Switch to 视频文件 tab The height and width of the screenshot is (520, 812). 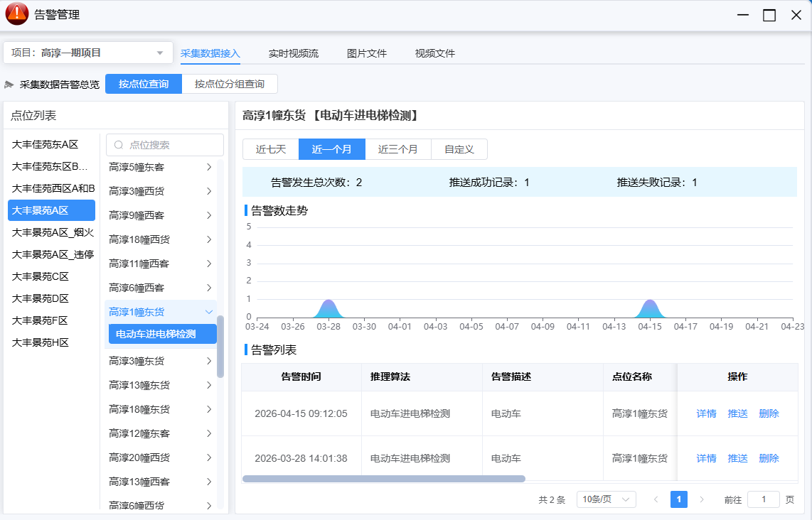435,53
